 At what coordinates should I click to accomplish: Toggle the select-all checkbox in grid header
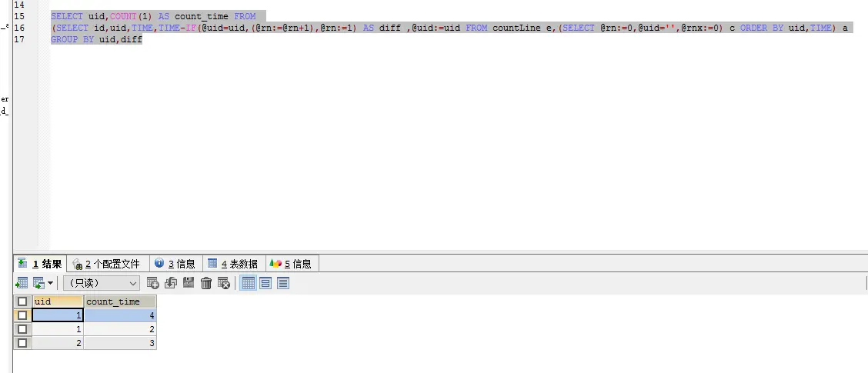22,301
